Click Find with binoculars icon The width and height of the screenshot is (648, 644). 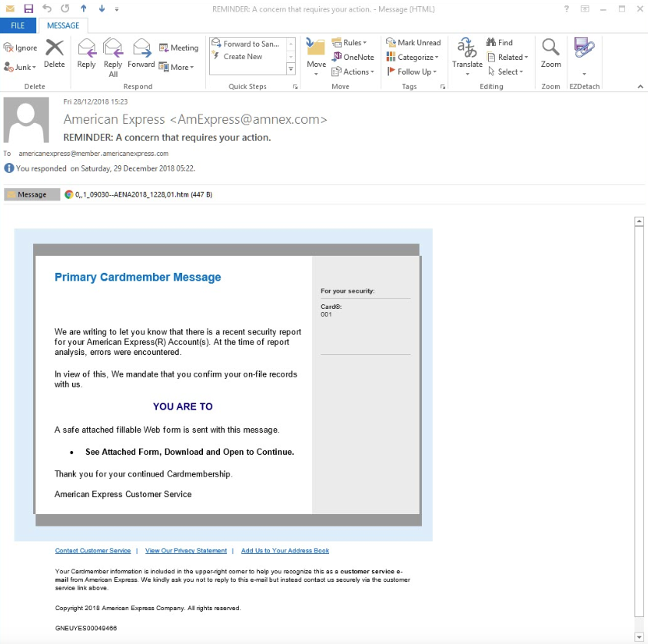pos(499,42)
